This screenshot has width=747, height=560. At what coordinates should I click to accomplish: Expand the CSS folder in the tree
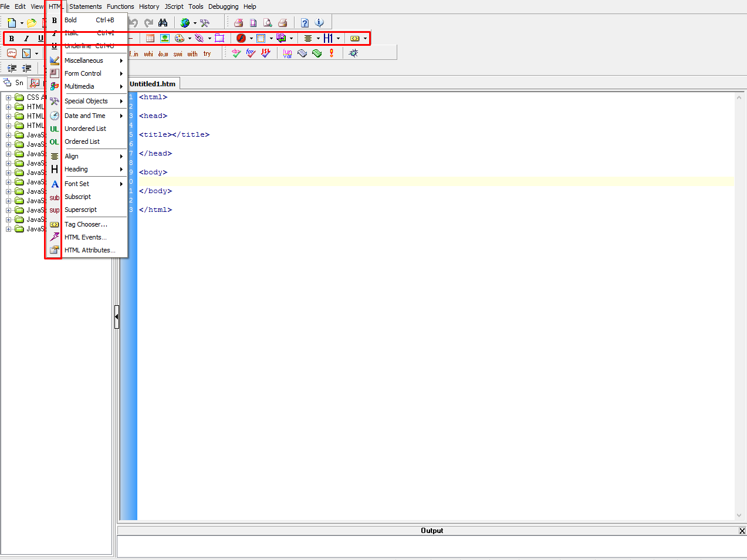[9, 97]
